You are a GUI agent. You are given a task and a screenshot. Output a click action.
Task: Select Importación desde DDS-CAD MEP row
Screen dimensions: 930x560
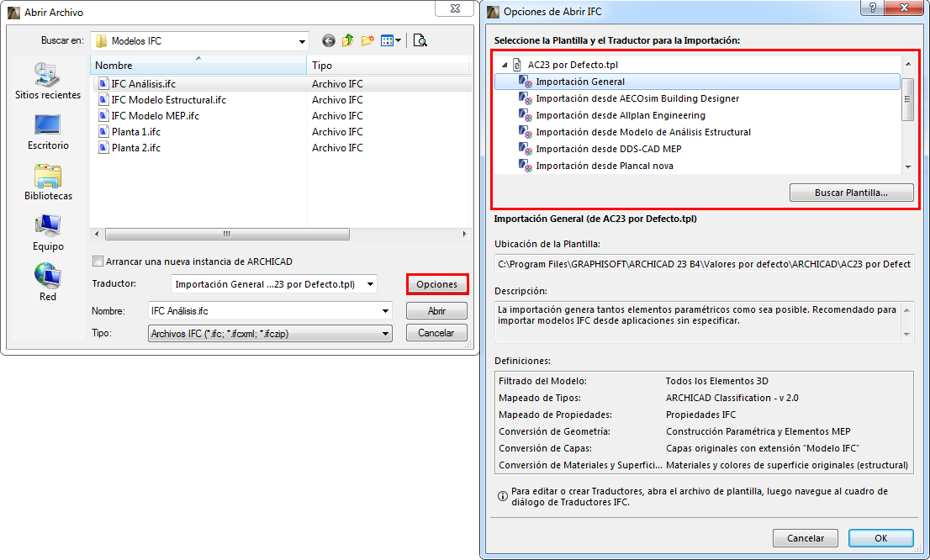698,148
